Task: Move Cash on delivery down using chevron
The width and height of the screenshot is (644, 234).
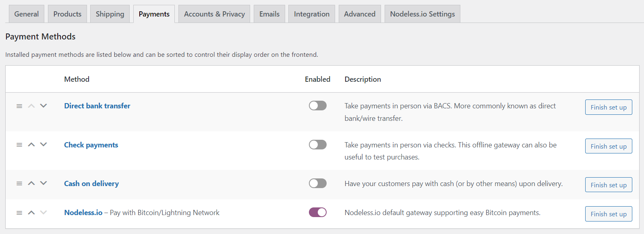Action: tap(43, 183)
